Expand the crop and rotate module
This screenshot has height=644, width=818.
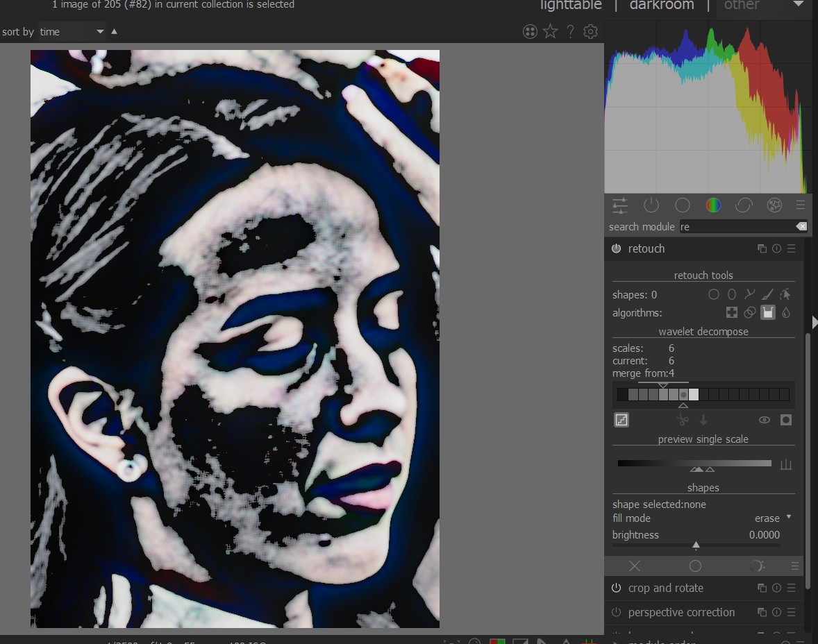(x=666, y=588)
